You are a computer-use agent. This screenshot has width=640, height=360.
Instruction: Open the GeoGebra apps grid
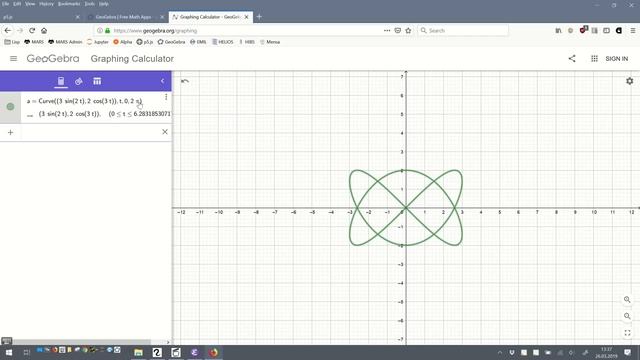(594, 59)
